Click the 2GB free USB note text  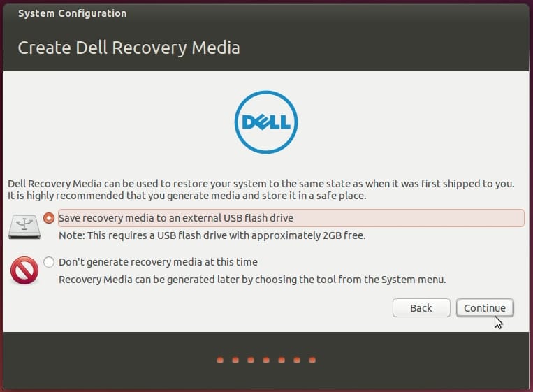(x=212, y=235)
